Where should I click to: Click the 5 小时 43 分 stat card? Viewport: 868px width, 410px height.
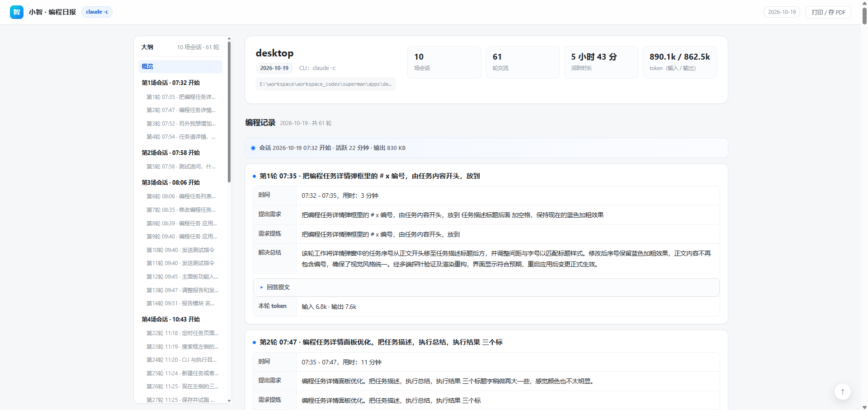601,62
